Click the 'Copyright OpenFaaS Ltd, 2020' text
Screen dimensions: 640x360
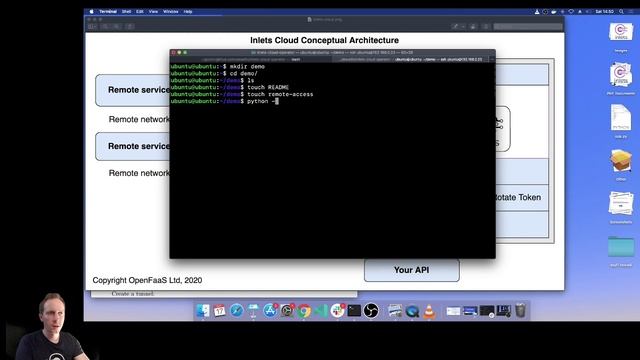pyautogui.click(x=147, y=280)
